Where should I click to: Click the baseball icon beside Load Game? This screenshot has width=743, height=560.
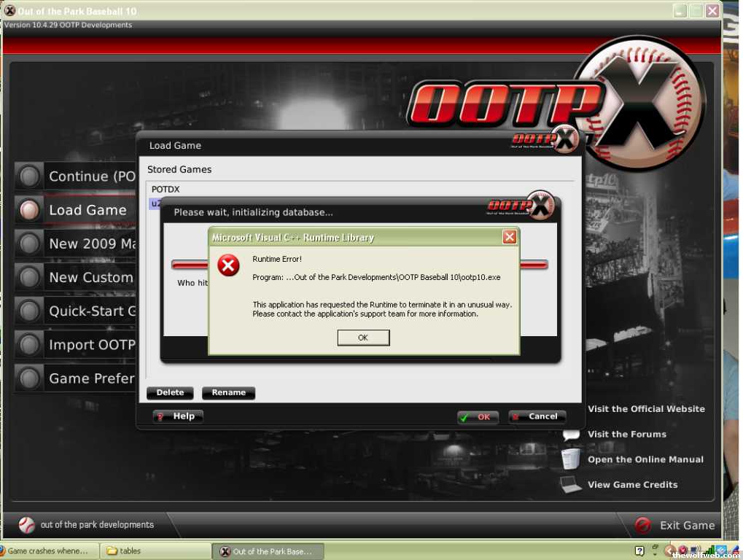tap(30, 210)
